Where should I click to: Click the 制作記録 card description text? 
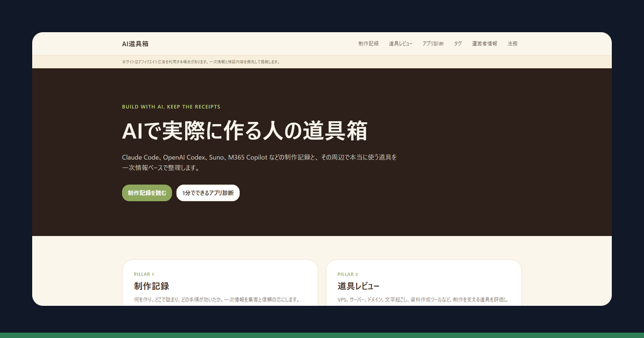coord(216,299)
